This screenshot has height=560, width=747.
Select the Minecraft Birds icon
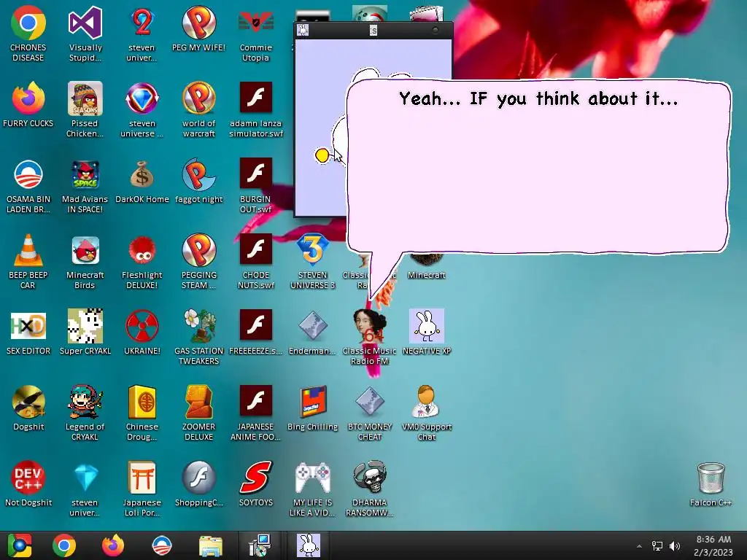pyautogui.click(x=85, y=262)
